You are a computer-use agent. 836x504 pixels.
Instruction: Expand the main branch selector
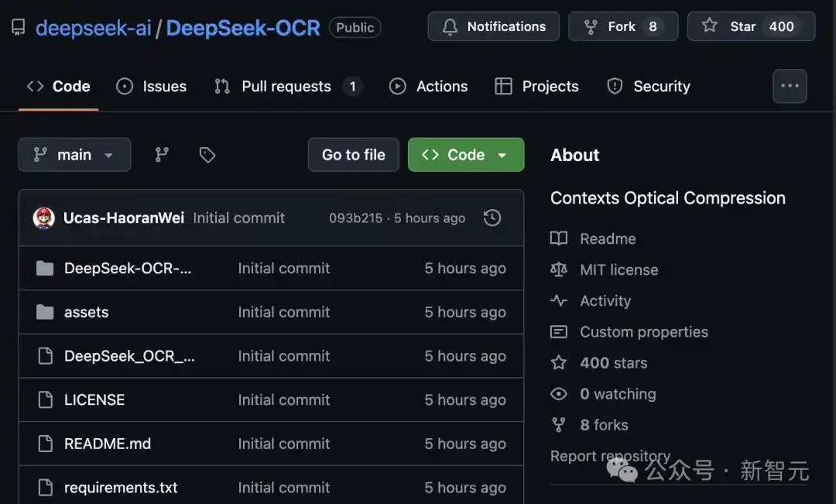pos(74,154)
